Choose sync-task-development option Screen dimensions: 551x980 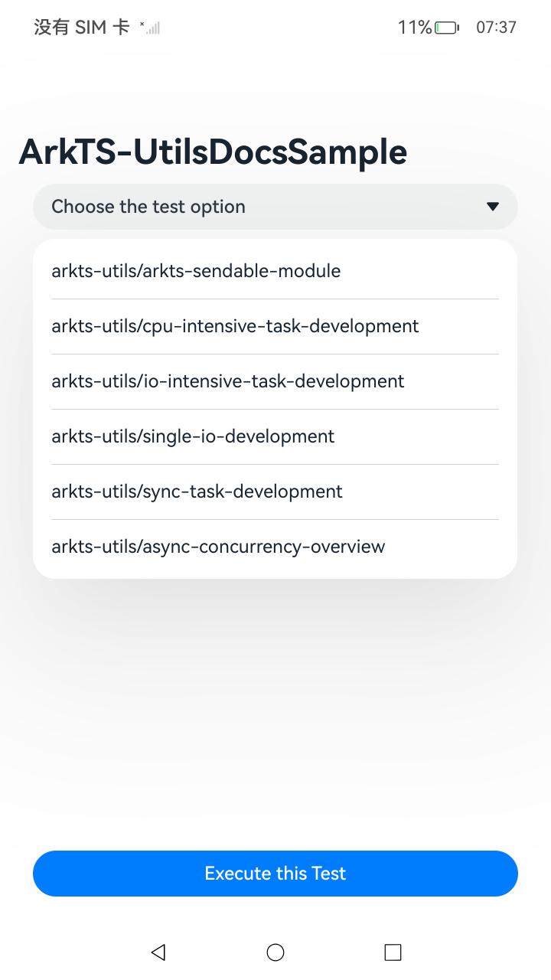(197, 492)
